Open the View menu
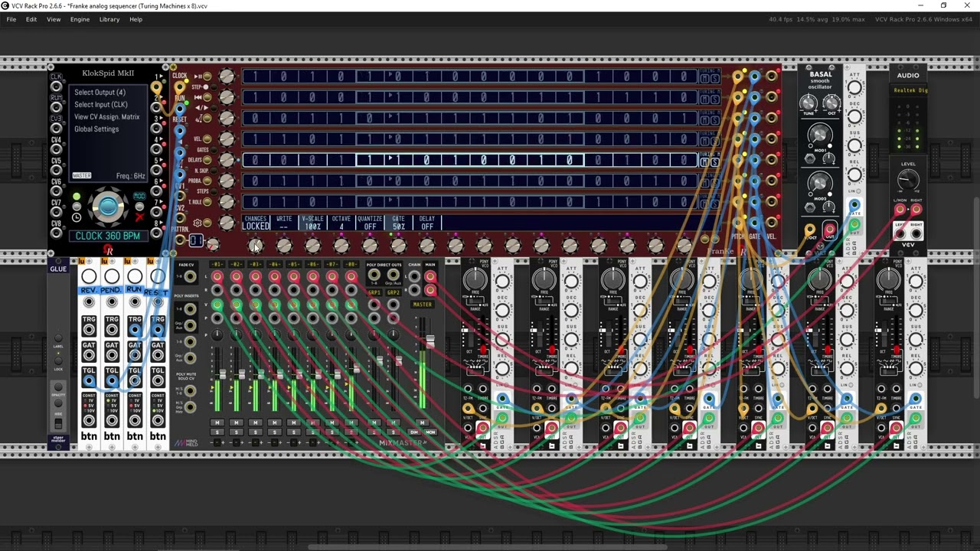Image resolution: width=980 pixels, height=551 pixels. [x=54, y=19]
